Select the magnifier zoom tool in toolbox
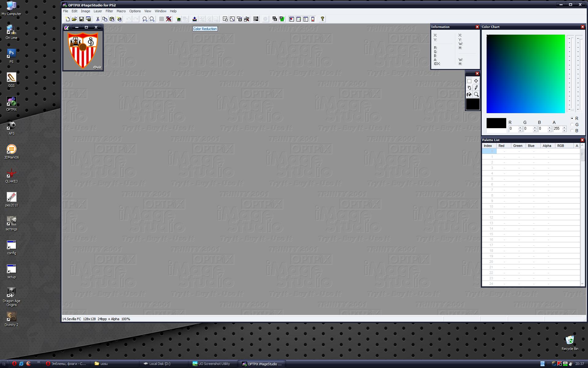Image resolution: width=588 pixels, height=368 pixels. [476, 94]
